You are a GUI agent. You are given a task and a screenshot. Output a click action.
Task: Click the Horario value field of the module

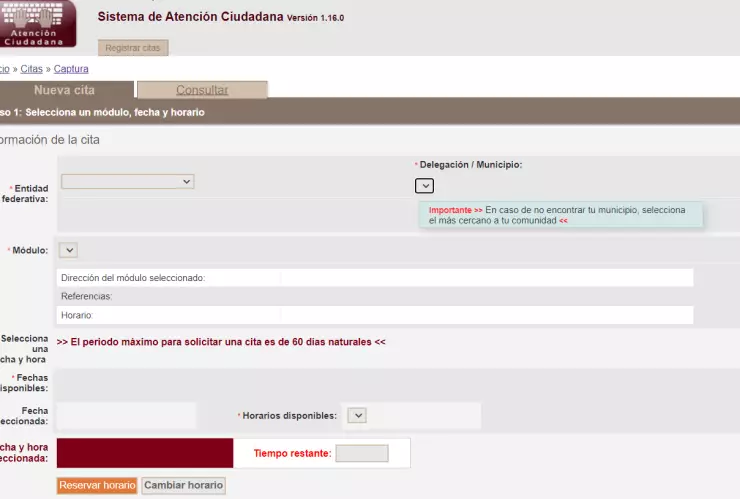pyautogui.click(x=485, y=315)
